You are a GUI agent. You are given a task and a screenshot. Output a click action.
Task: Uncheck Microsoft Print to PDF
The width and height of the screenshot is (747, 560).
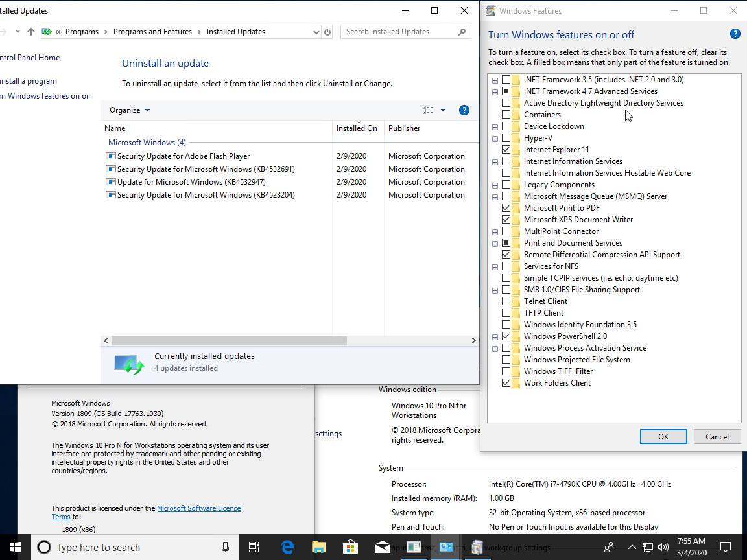[x=506, y=207]
